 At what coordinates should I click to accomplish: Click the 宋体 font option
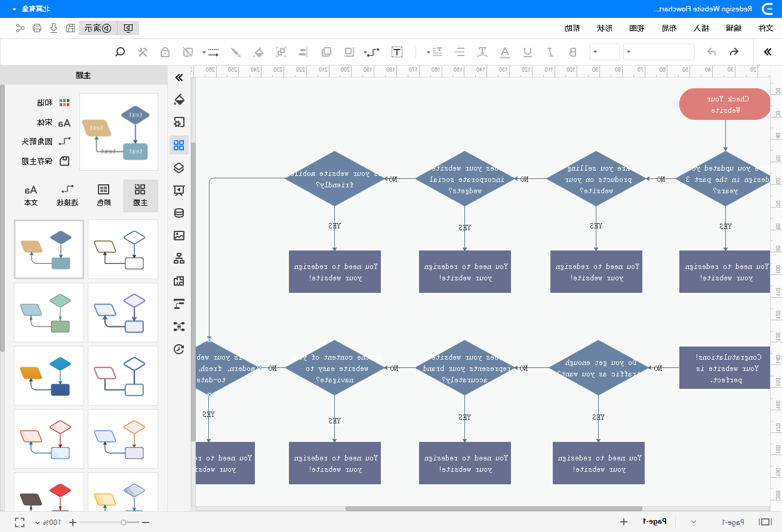coord(53,122)
